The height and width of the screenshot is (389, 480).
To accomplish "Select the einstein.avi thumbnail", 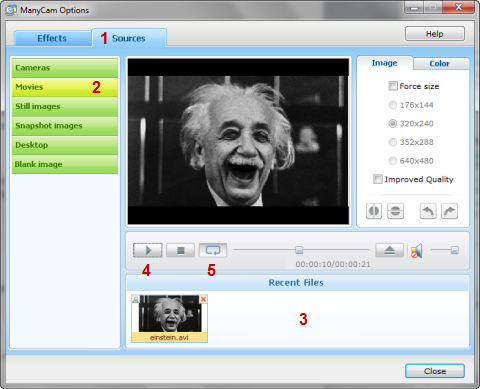I will [x=169, y=318].
